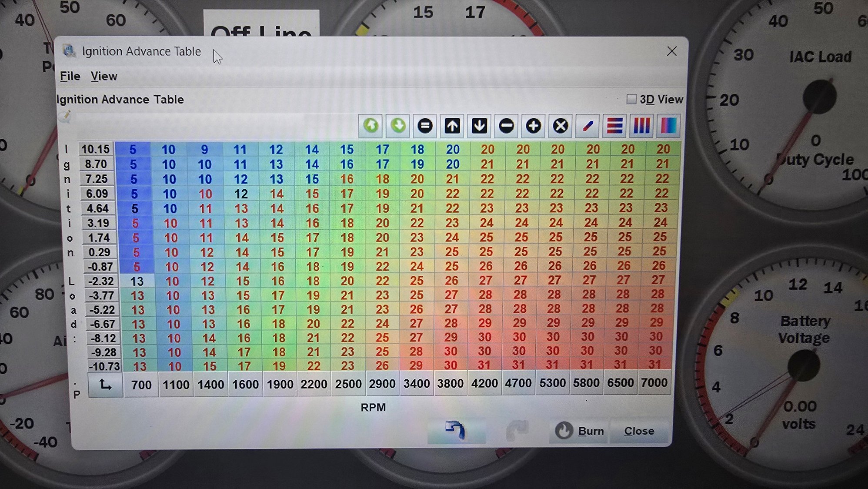868x489 pixels.
Task: Enable the 3D View checkbox
Action: 631,99
